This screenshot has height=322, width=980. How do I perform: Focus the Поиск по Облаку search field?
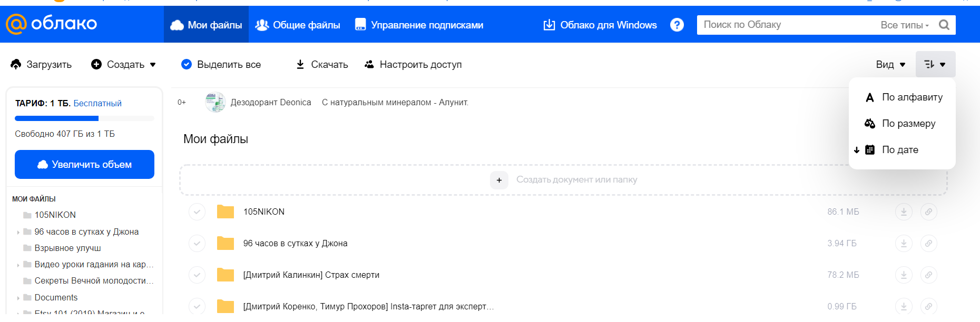click(785, 25)
